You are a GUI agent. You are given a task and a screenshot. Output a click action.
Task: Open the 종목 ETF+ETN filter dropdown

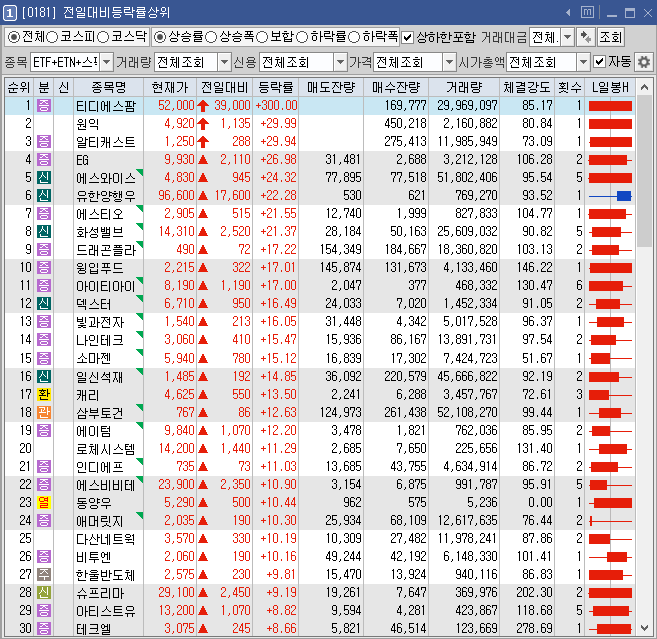[106, 62]
